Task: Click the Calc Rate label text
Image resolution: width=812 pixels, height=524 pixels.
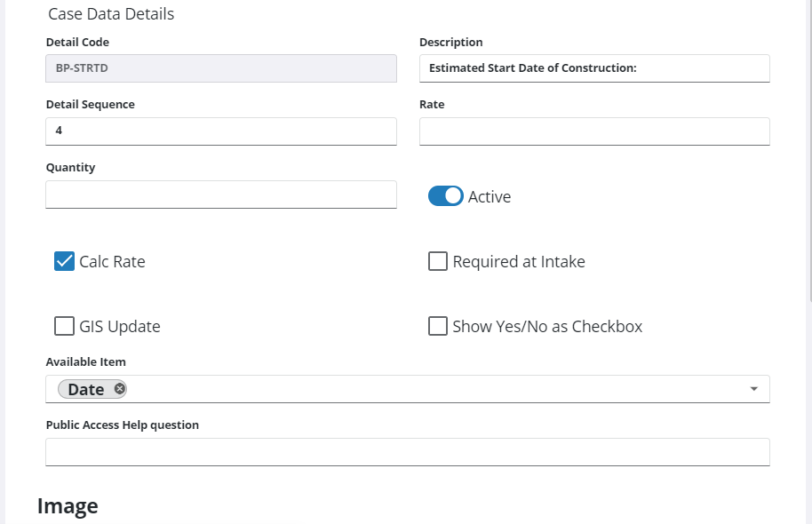Action: (x=112, y=262)
